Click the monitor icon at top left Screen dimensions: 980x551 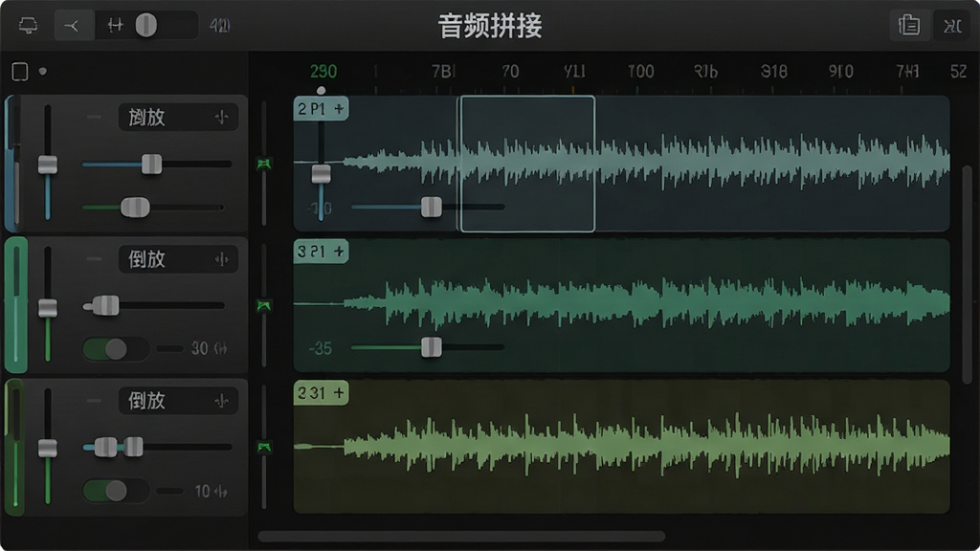pos(28,26)
